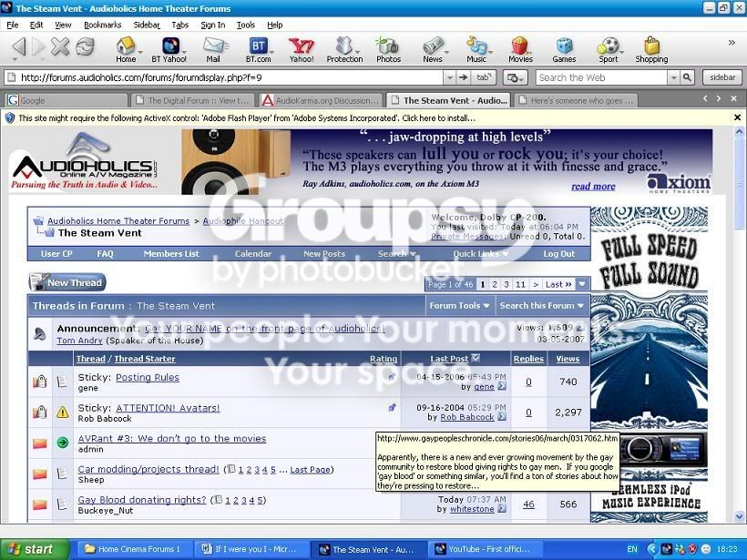Open the Music toolbar icon
This screenshot has width=747, height=560.
click(476, 50)
